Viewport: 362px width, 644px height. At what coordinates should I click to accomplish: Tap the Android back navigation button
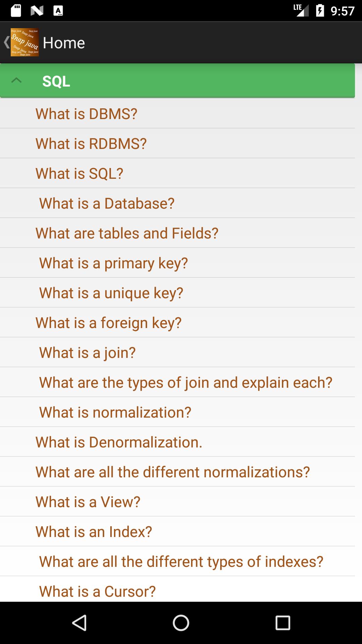[79, 623]
